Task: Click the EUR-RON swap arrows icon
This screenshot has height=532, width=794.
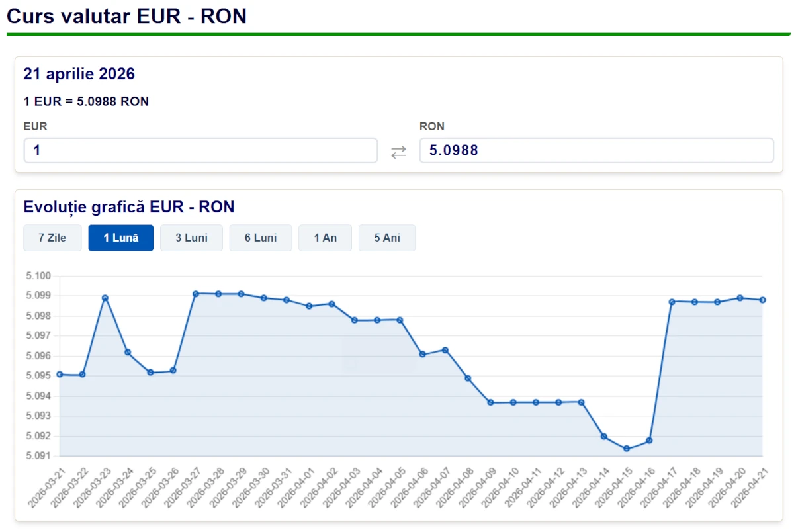Action: (x=398, y=152)
